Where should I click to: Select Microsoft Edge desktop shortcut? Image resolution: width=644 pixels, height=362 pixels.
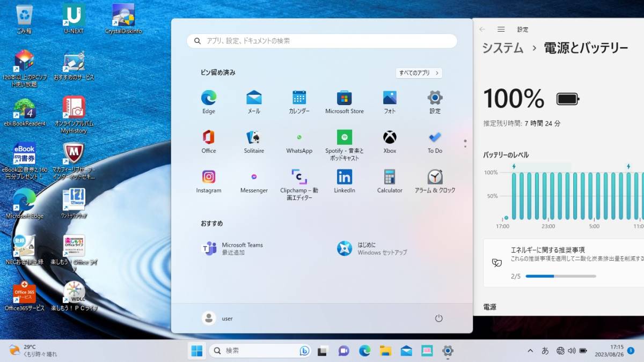24,204
